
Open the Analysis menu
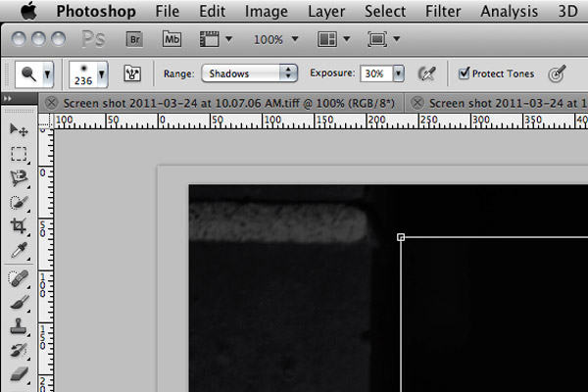coord(510,12)
